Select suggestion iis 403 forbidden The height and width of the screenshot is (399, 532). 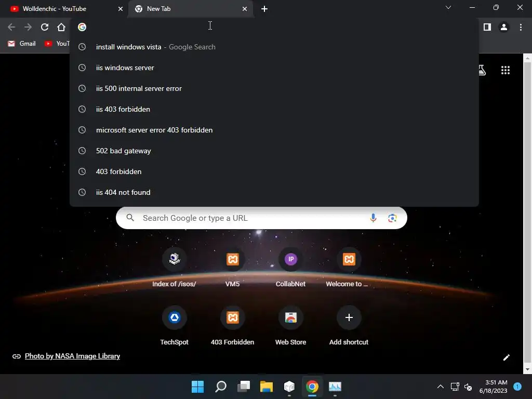(274, 109)
